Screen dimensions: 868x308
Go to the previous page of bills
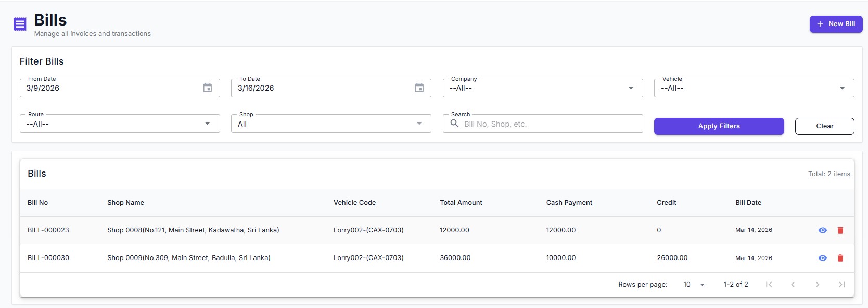[793, 285]
